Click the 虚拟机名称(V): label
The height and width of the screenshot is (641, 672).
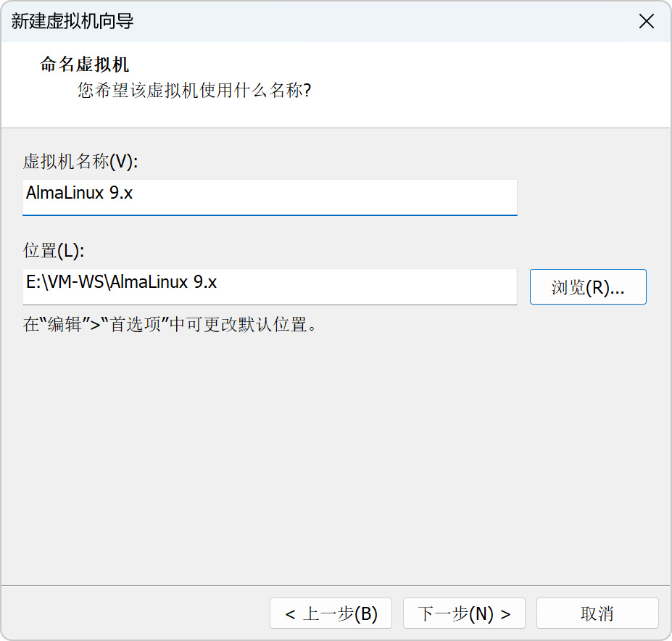click(80, 162)
